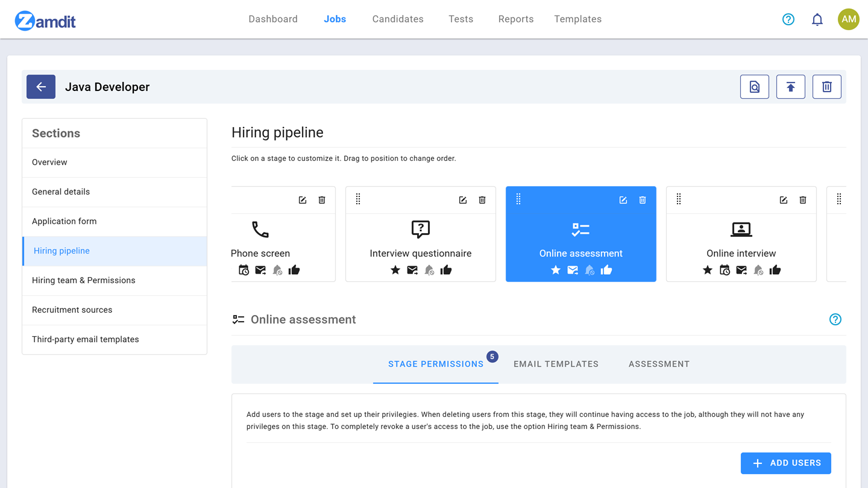Screen dimensions: 868x488
Task: Open the Application form section
Action: click(115, 222)
